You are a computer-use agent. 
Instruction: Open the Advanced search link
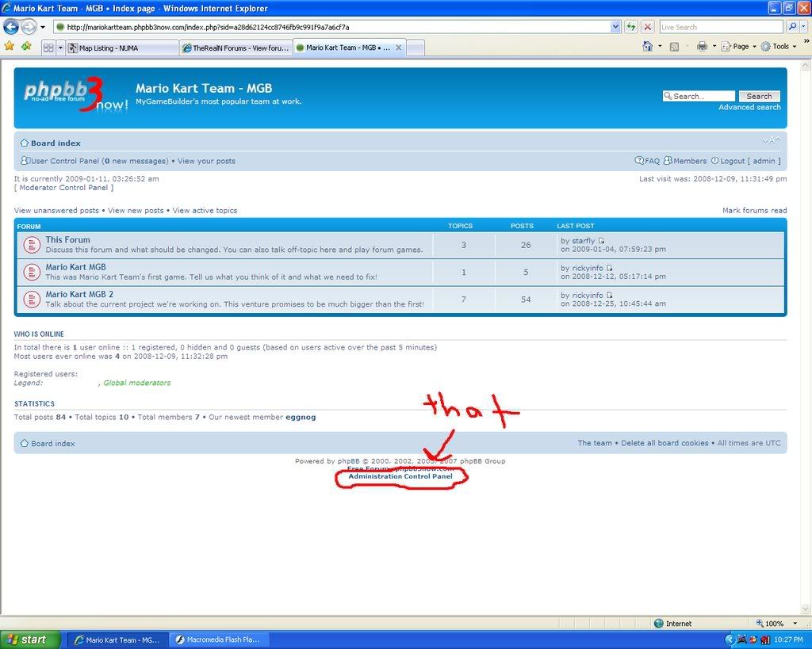pyautogui.click(x=749, y=107)
